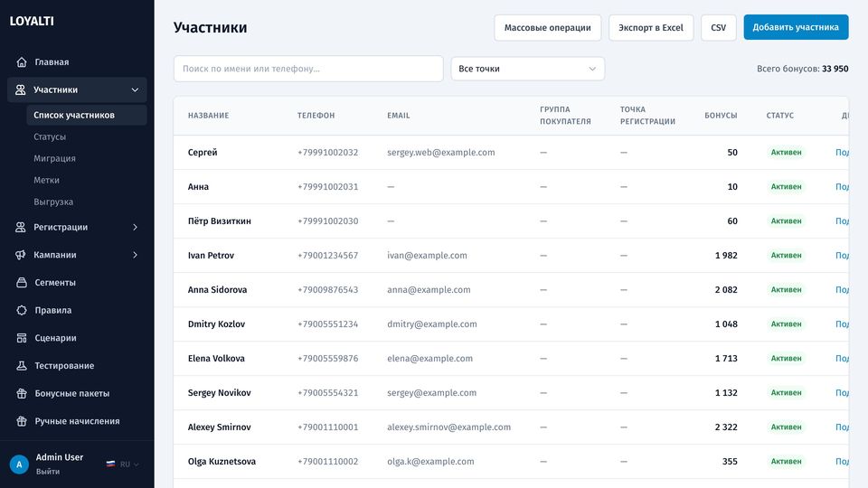Open Сегменты page label in the sidebar
Screen dimensions: 868x488
(x=55, y=282)
